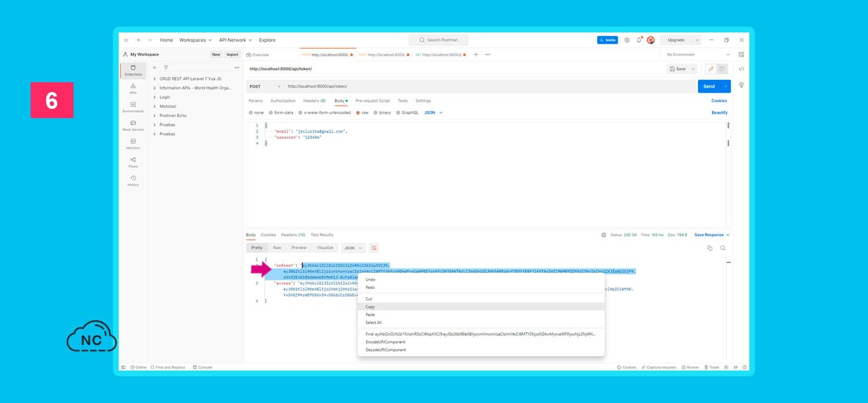Expand the Postman Echo collection

[x=155, y=116]
